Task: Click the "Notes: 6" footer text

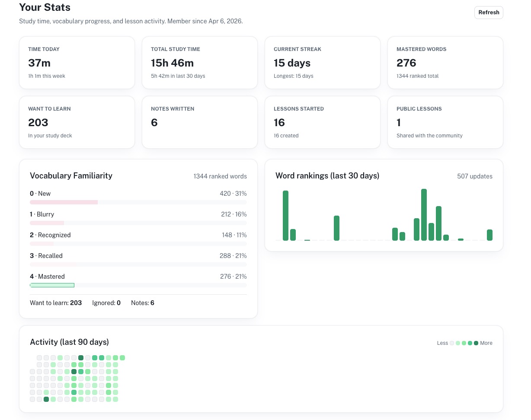Action: 143,303
